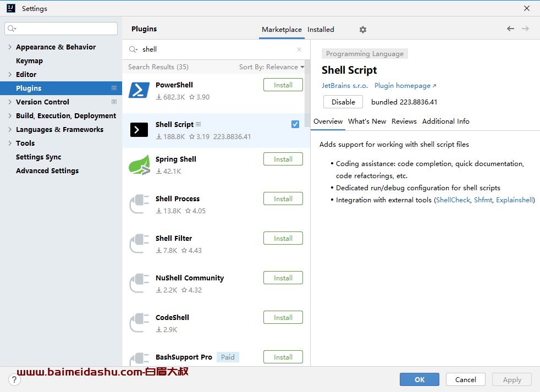
Task: Install the Shell Filter plugin
Action: [x=283, y=239]
